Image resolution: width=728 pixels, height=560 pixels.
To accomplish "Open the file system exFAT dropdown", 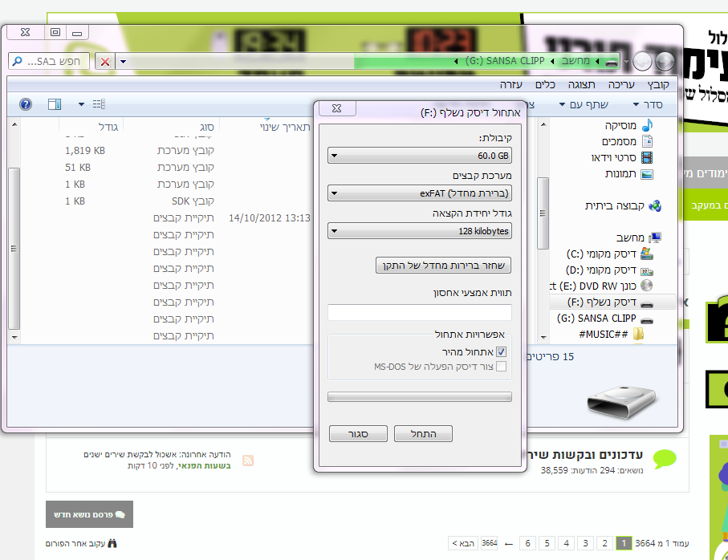I will 420,193.
